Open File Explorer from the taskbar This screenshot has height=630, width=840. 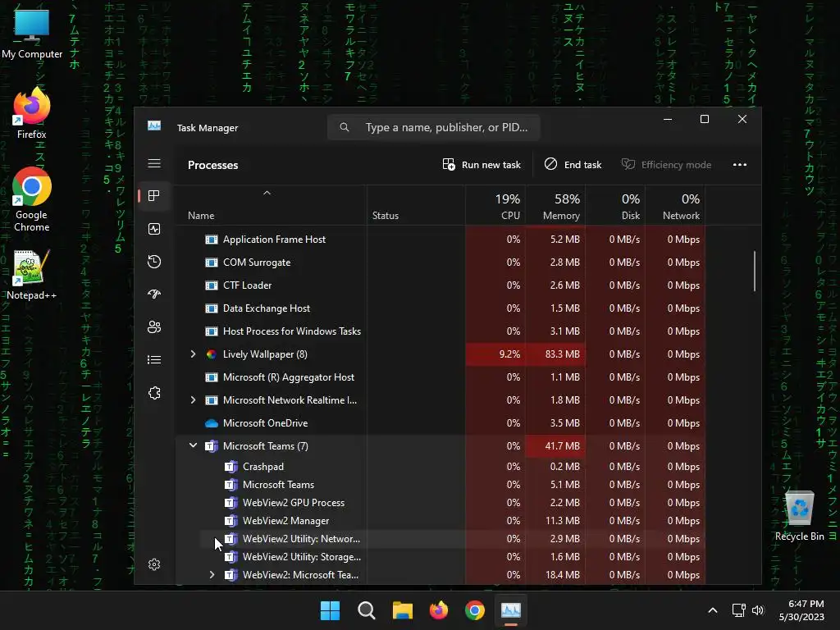[402, 610]
